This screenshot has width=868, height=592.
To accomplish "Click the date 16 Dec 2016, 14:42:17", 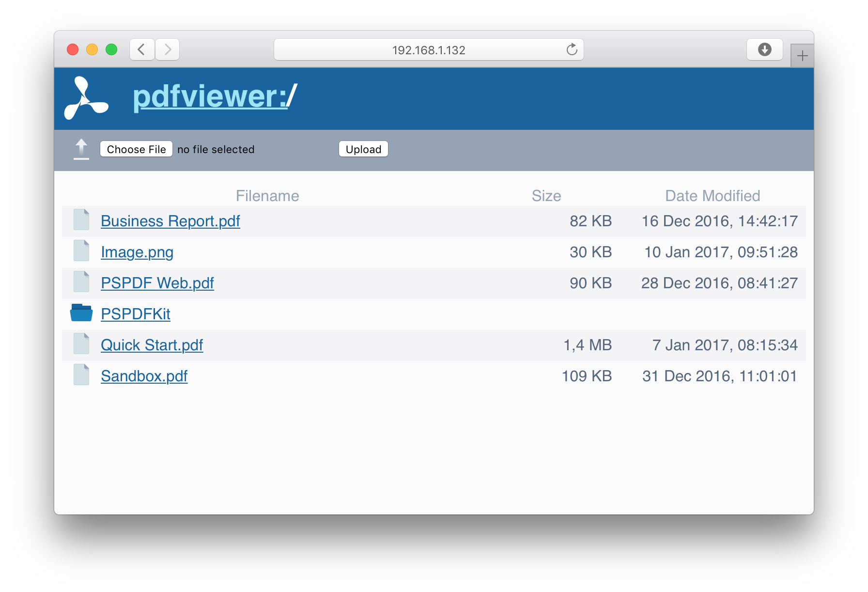I will [720, 221].
